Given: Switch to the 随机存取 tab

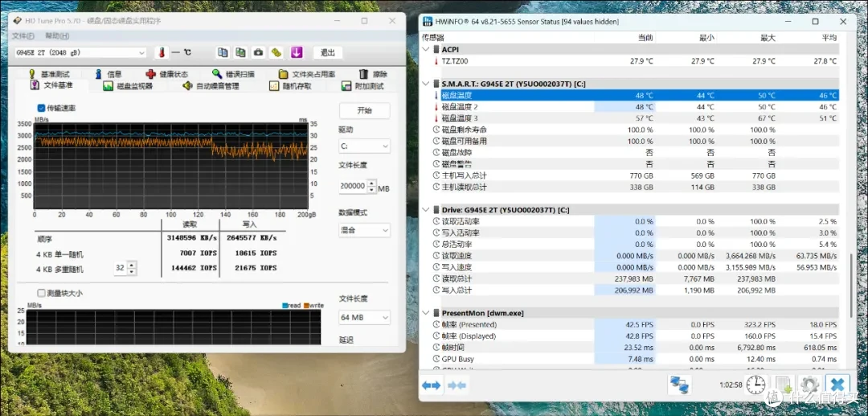Looking at the screenshot, I should point(290,86).
